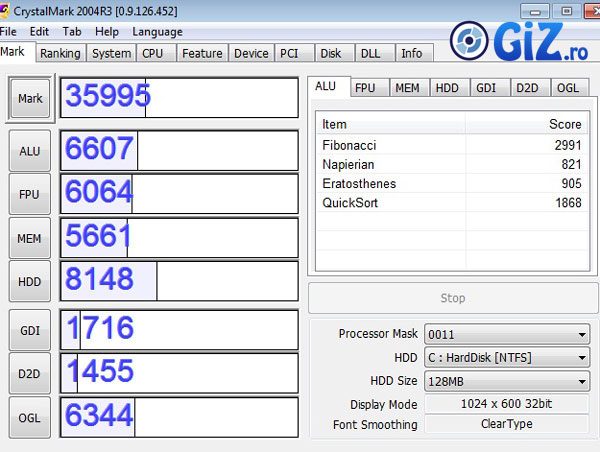
Task: Click the Mark benchmark button
Action: click(30, 98)
